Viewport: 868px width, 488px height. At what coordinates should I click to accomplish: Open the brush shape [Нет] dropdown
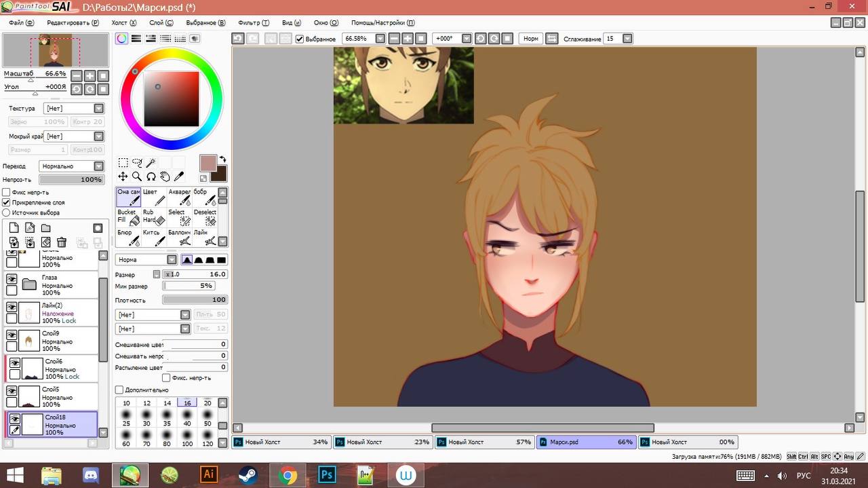point(185,315)
